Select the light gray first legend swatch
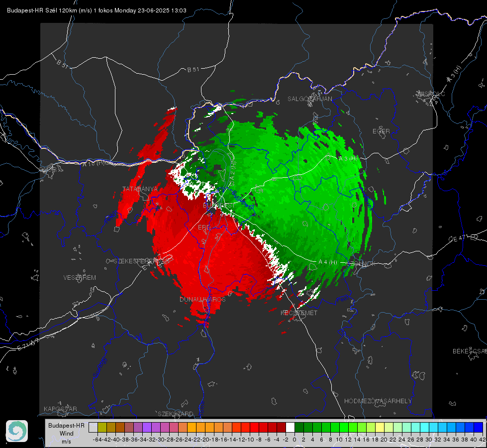Screen dimensions: 487x448 click(93, 427)
